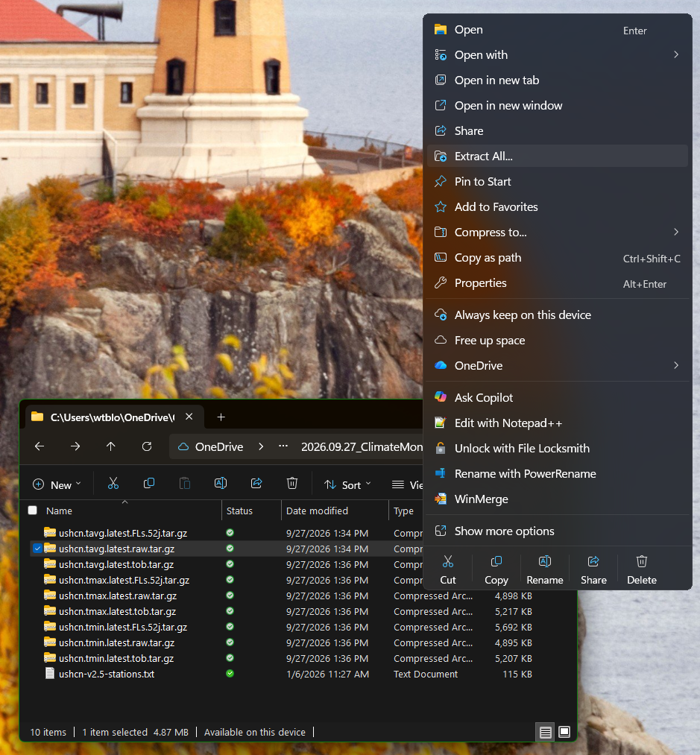
Task: Click the trash Delete icon in Explorer toolbar
Action: tap(292, 484)
